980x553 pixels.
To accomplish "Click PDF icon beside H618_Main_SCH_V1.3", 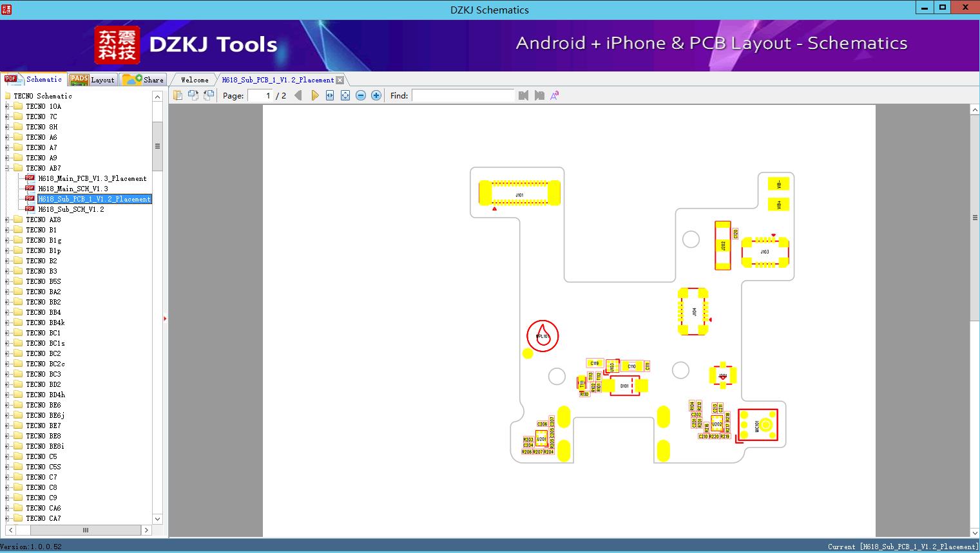I will [x=30, y=189].
